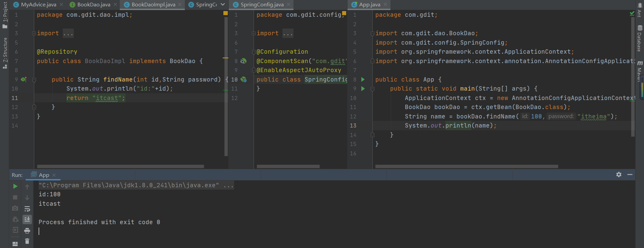This screenshot has width=644, height=248.
Task: Close the BookDaoImpl.java tab
Action: pyautogui.click(x=180, y=4)
